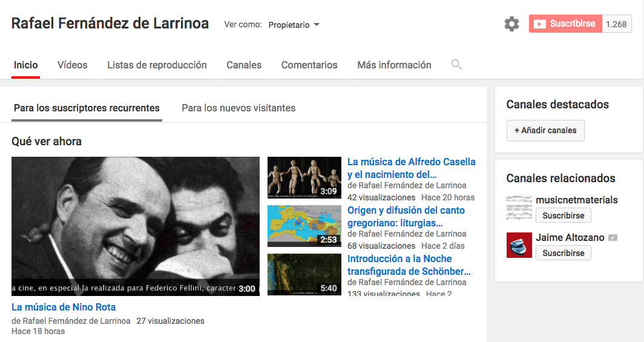Click the canto gregoriano map thumbnail
Screen dimensions: 644x342
pos(304,226)
